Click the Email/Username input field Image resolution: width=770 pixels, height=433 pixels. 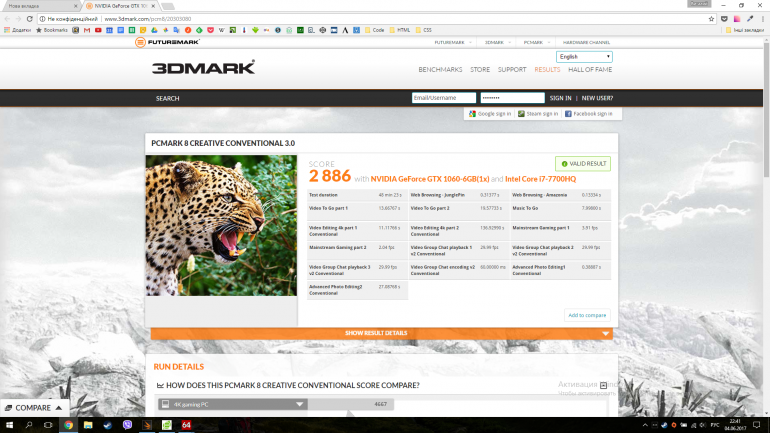tap(443, 98)
